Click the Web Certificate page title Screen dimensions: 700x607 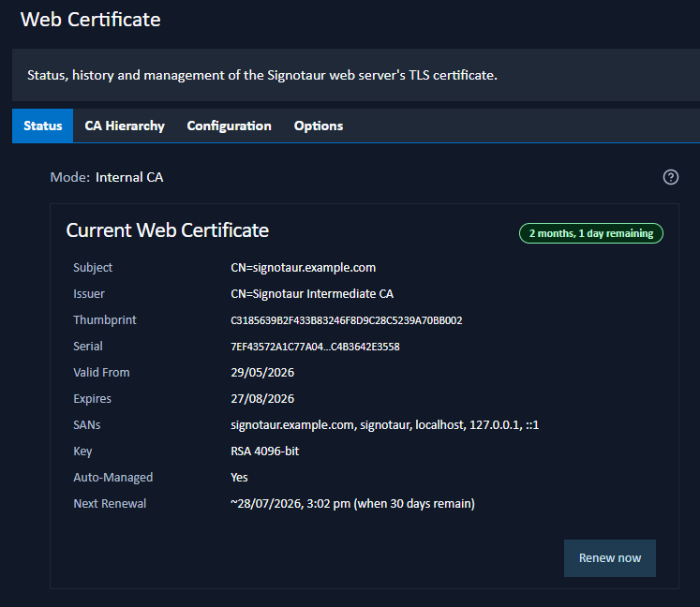click(x=91, y=20)
